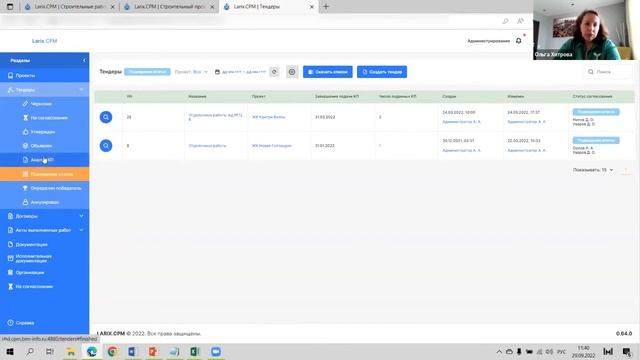Sort by the Проект column header
This screenshot has height=360, width=640.
(259, 96)
